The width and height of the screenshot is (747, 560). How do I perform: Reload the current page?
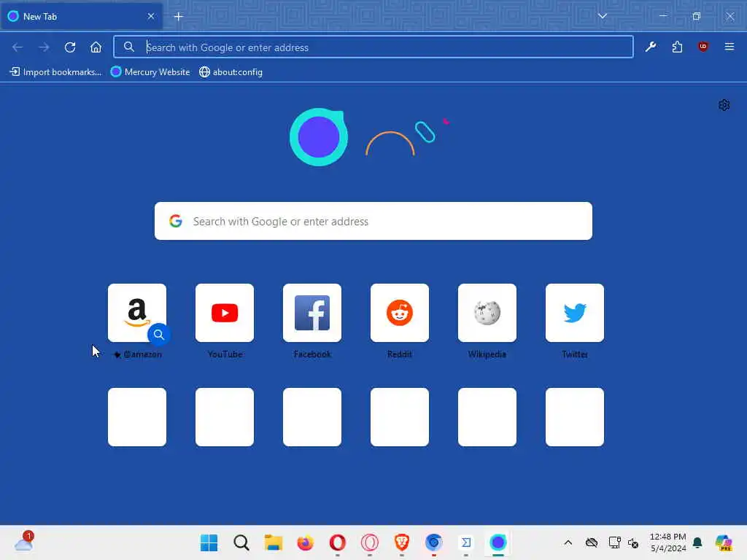(x=70, y=47)
